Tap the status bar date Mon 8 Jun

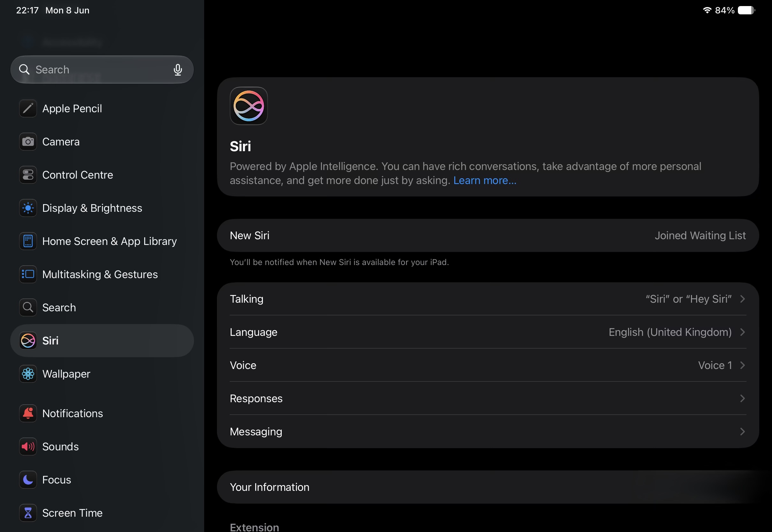click(x=67, y=10)
